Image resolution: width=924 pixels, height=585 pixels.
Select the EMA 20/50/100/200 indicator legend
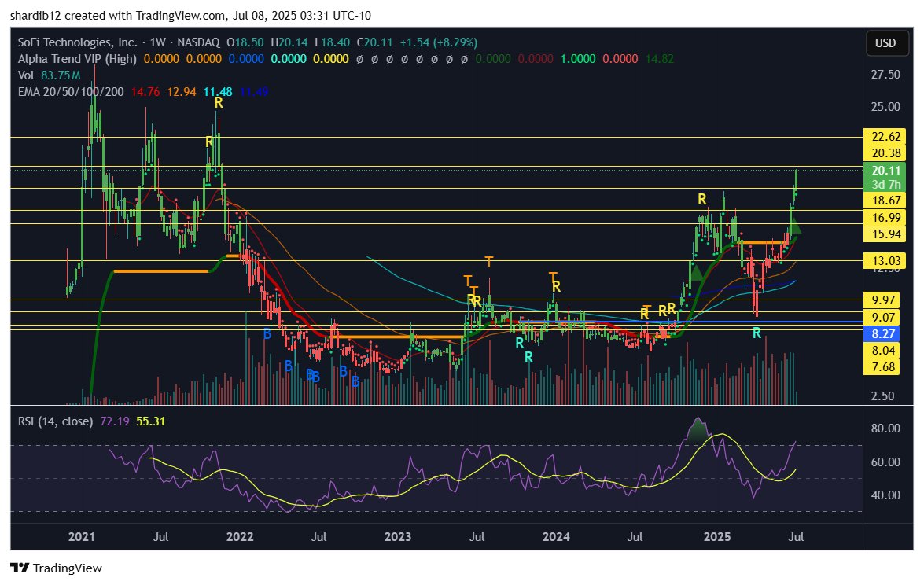(x=71, y=92)
